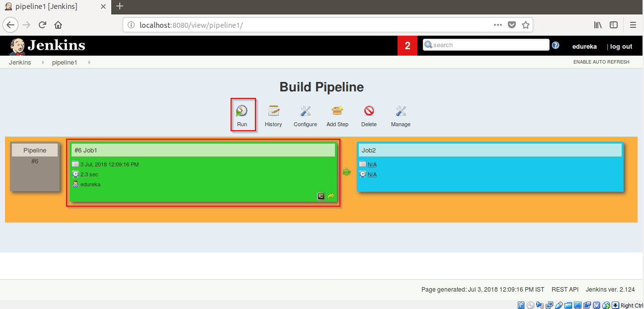Screen dimensions: 644x309
Task: Bookmark the page with the star icon
Action: pos(526,24)
